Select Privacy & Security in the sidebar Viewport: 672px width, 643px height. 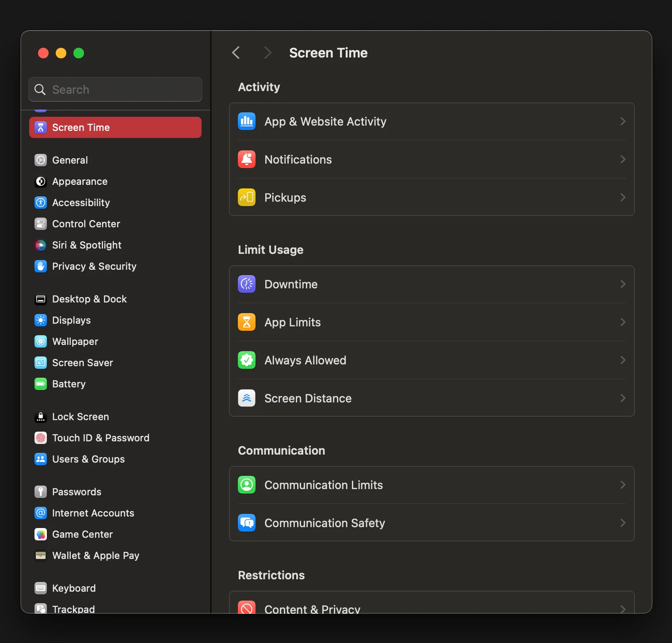(94, 266)
